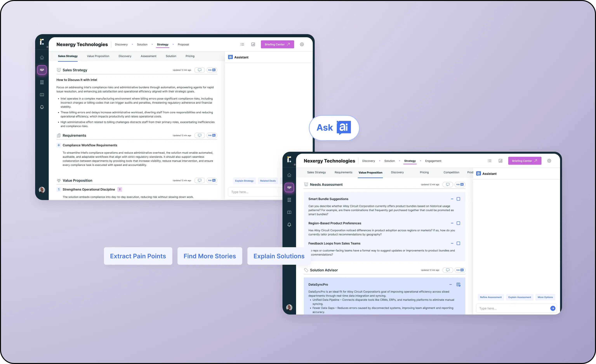Select Sales Strategy tab in Needs Assessment window
596x364 pixels.
[316, 172]
